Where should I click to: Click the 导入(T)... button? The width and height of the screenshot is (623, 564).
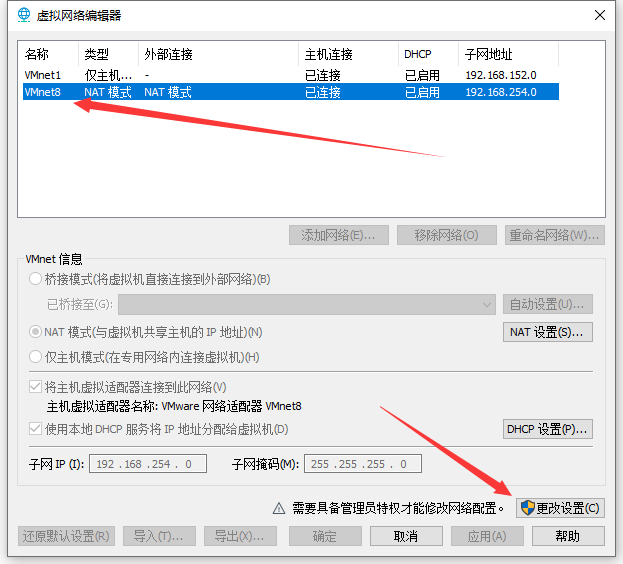[x=159, y=536]
